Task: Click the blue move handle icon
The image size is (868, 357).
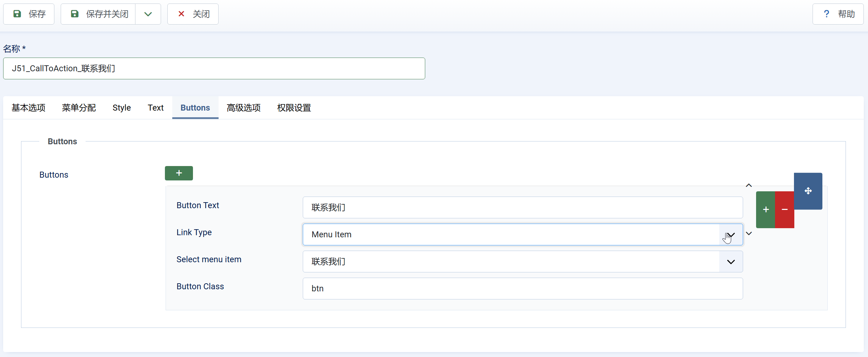Action: coord(808,191)
